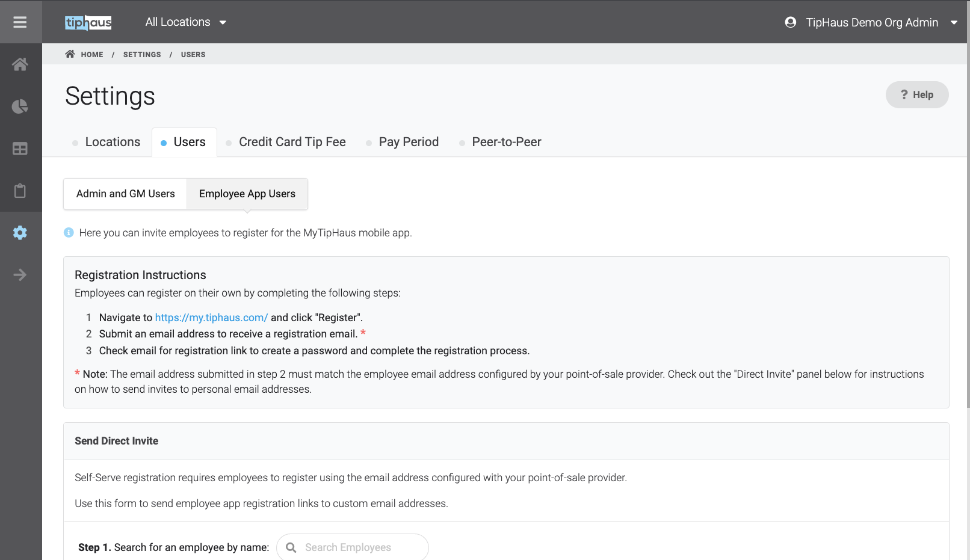Click the home icon in the sidebar
Image resolution: width=970 pixels, height=560 pixels.
[20, 64]
